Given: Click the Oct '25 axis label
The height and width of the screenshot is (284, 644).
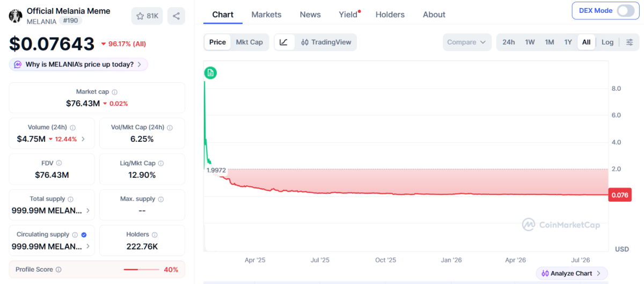Looking at the screenshot, I should 385,260.
